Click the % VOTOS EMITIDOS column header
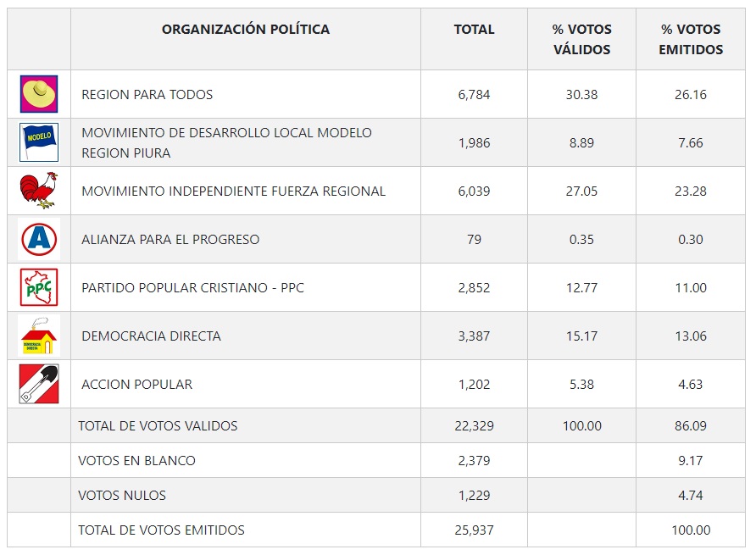Image resolution: width=756 pixels, height=555 pixels. coord(691,39)
